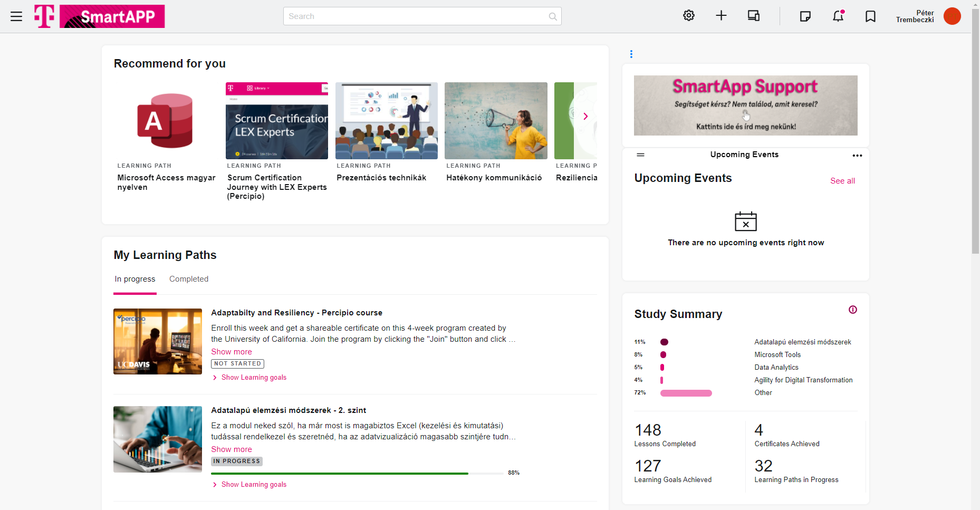Viewport: 980px width, 510px height.
Task: Click See all upcoming events
Action: coord(842,181)
